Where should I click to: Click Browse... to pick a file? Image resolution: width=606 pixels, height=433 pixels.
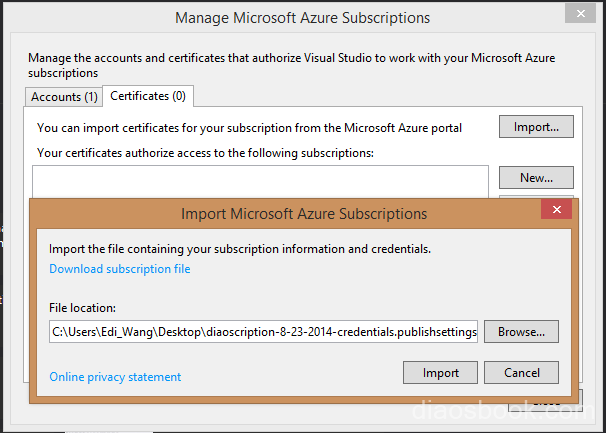[x=521, y=331]
